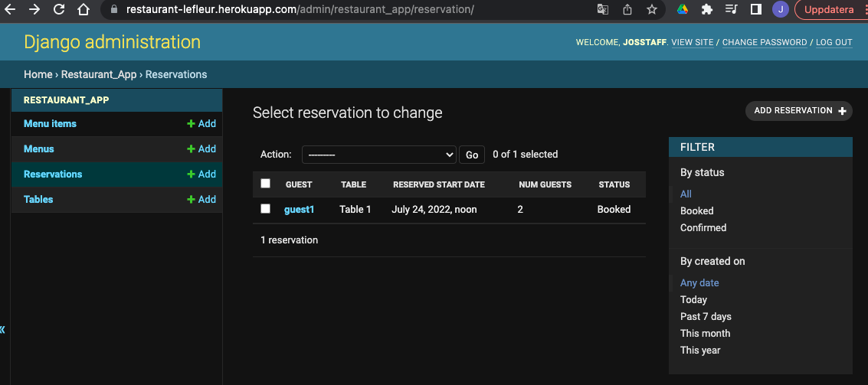868x385 pixels.
Task: Filter created on by This month
Action: (x=706, y=334)
